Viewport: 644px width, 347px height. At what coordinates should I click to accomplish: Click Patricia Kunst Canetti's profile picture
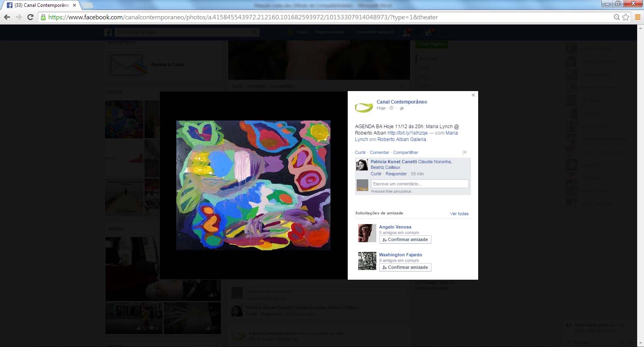pos(362,165)
